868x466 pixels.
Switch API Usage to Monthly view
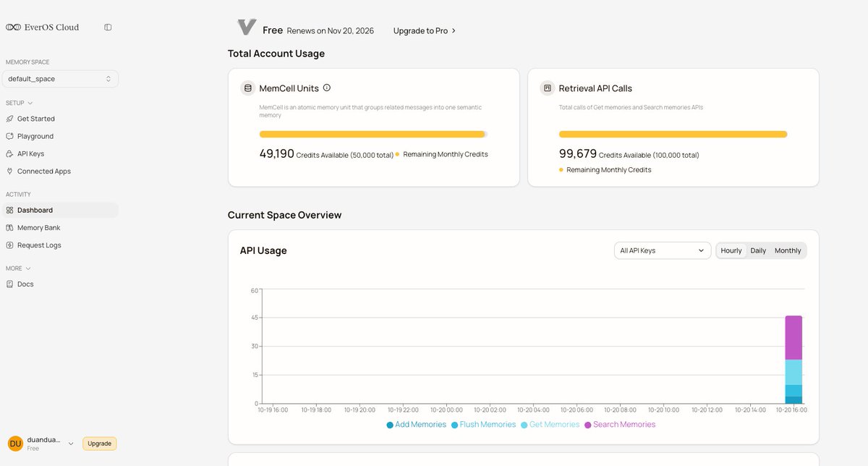pos(788,250)
